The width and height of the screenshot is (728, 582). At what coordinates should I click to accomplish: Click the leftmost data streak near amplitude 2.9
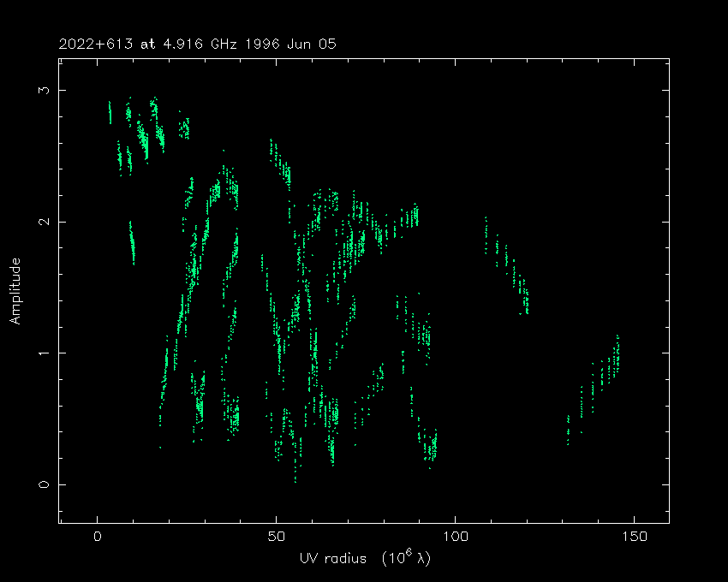click(x=110, y=112)
